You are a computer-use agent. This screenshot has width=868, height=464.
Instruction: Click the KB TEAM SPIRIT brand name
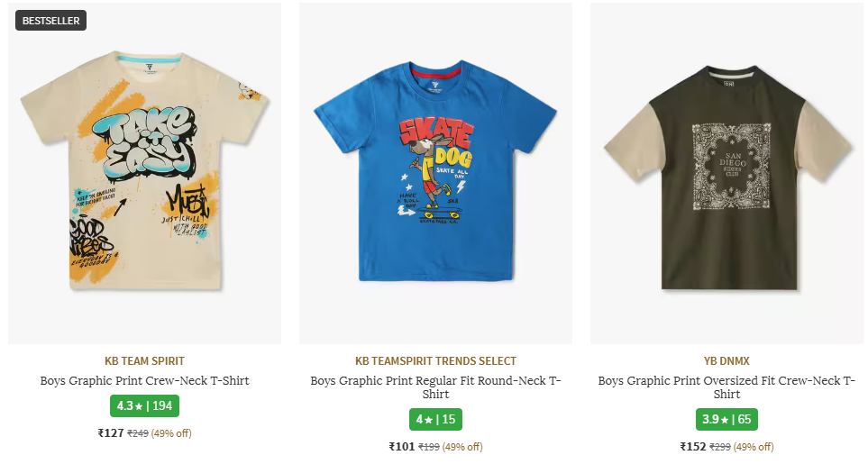[x=144, y=361]
